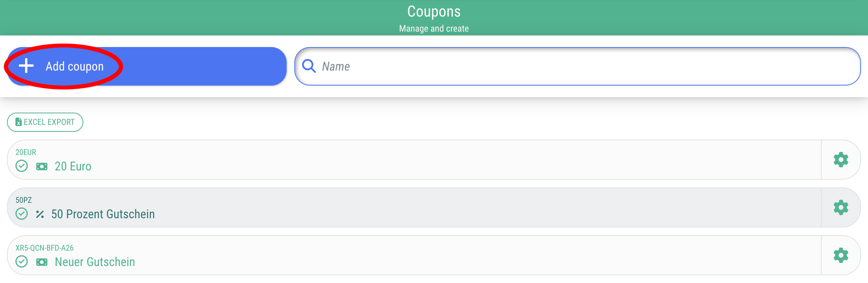Click the cash icon beside 20 Euro
This screenshot has width=868, height=283.
tap(42, 167)
